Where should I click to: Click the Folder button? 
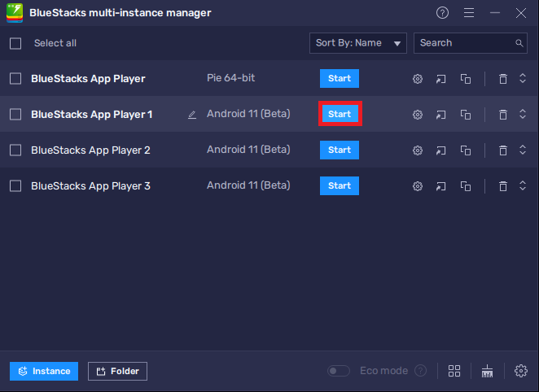[117, 371]
